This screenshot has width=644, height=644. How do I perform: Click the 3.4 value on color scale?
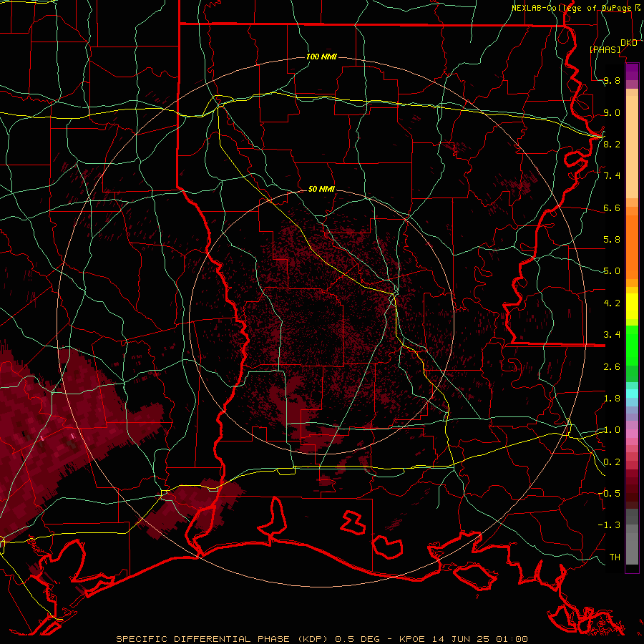pyautogui.click(x=612, y=335)
